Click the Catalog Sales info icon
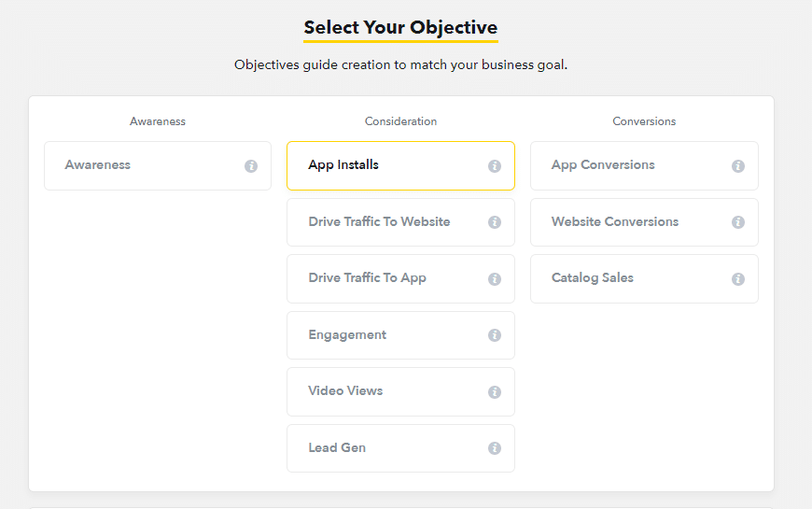Screen dimensions: 812x509 tap(738, 279)
